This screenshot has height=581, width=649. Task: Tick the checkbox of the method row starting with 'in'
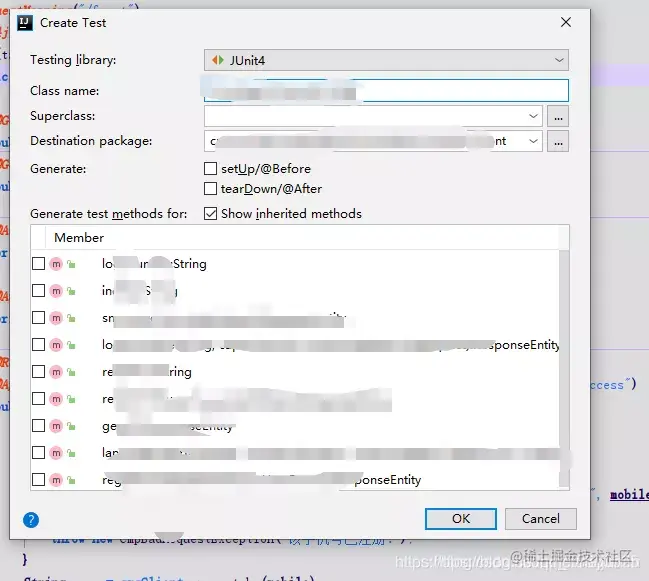(38, 291)
